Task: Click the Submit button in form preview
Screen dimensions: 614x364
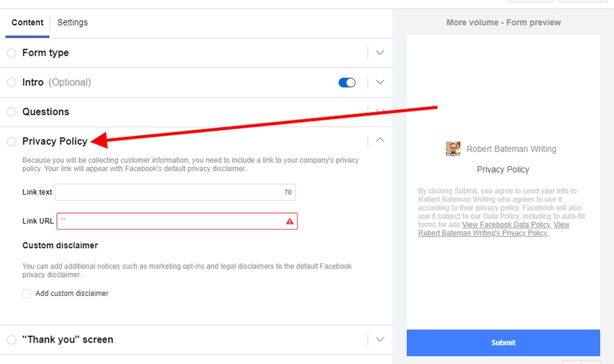Action: 503,343
